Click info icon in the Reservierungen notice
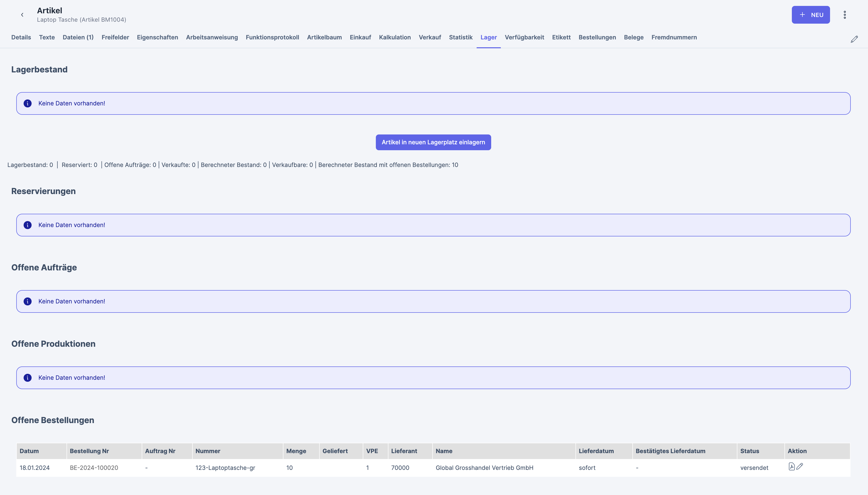This screenshot has width=868, height=495. pos(28,225)
